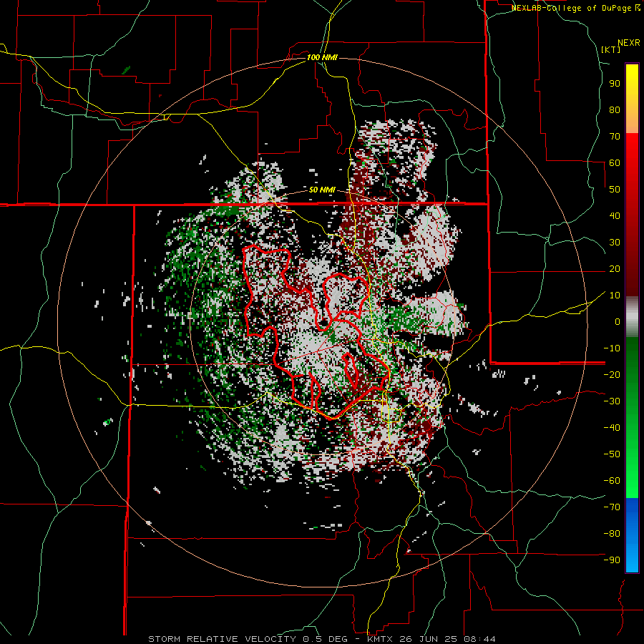Click the -80 value on velocity scale
Viewport: 644px width, 644px height.
pos(612,534)
